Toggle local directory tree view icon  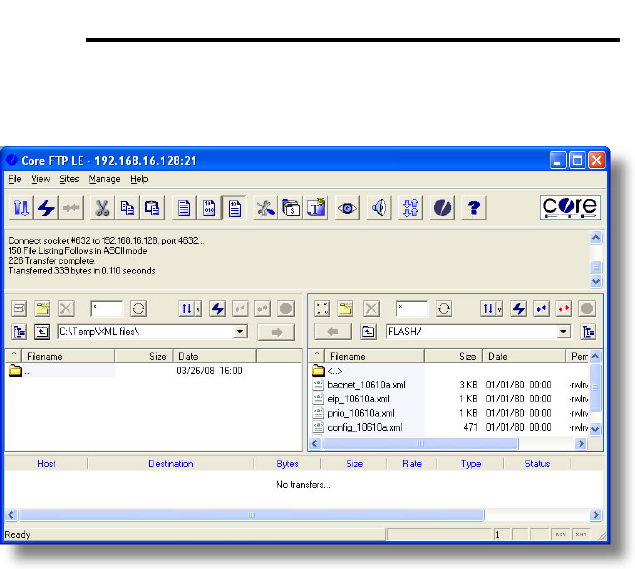[19, 332]
